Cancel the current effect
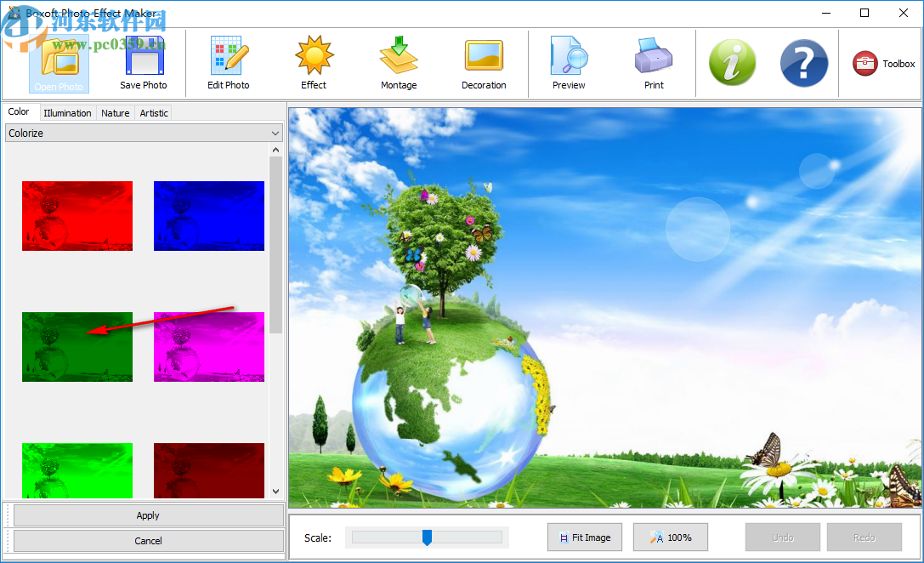 [x=147, y=540]
